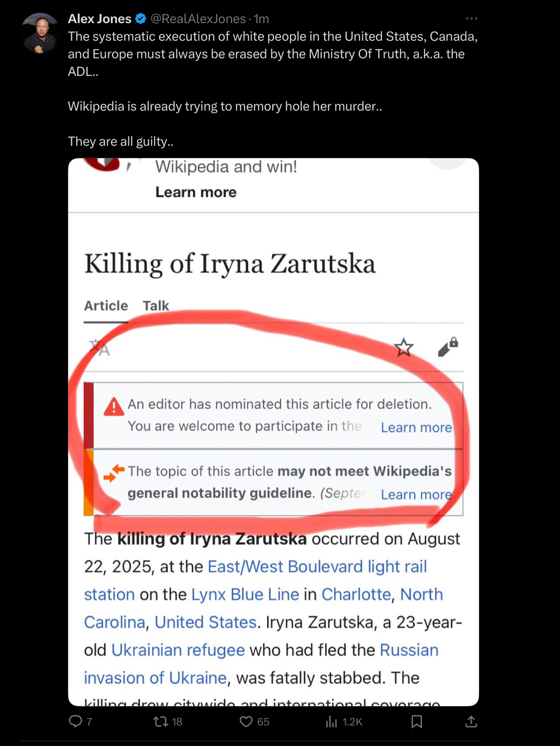Reply to the post via comment icon

tap(75, 721)
